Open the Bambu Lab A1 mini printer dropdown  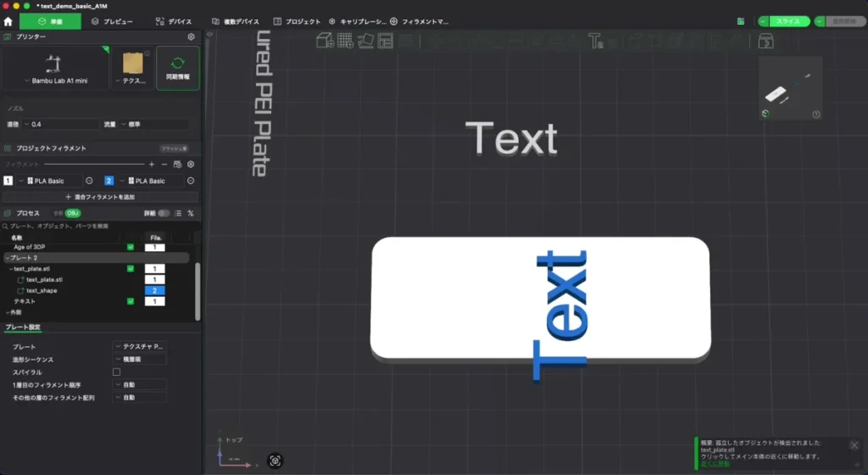pos(56,81)
